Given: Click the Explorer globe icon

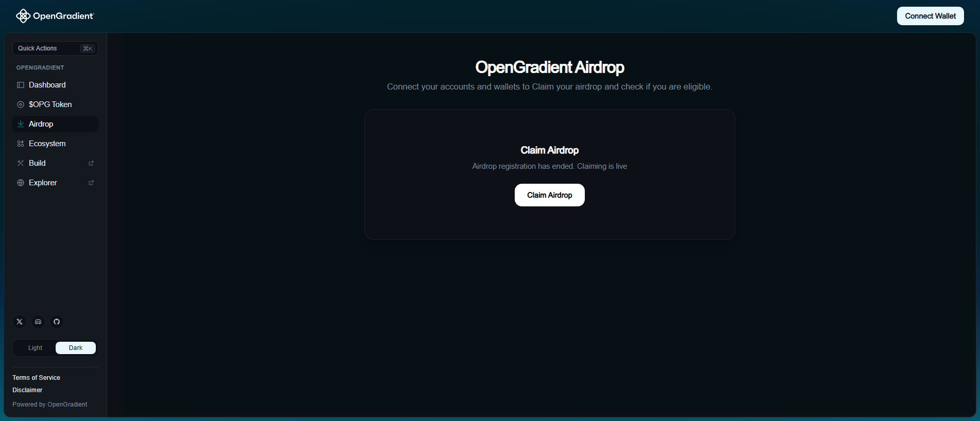Looking at the screenshot, I should (x=21, y=183).
